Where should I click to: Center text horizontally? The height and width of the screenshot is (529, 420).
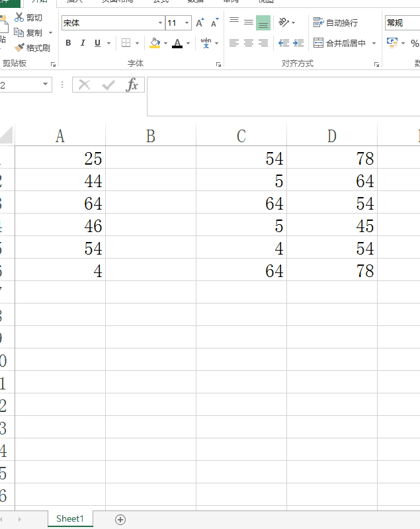[249, 43]
